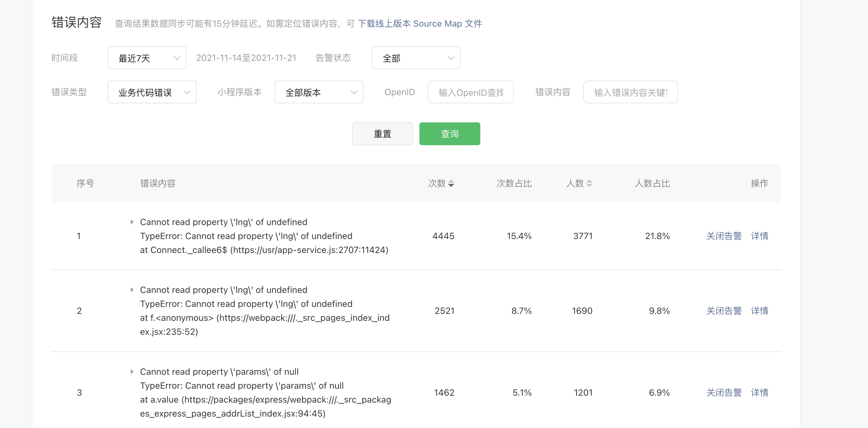Click the green 查询 button
This screenshot has width=868, height=428.
(450, 134)
